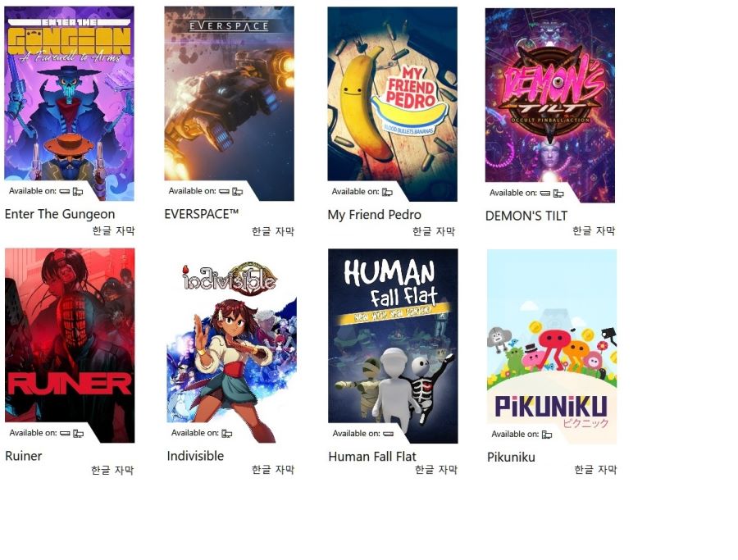
Task: Open the DEMON'S TILT cover art
Action: (550, 106)
